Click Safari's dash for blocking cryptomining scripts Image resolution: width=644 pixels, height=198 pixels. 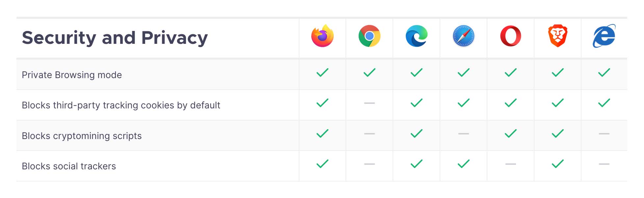point(464,134)
